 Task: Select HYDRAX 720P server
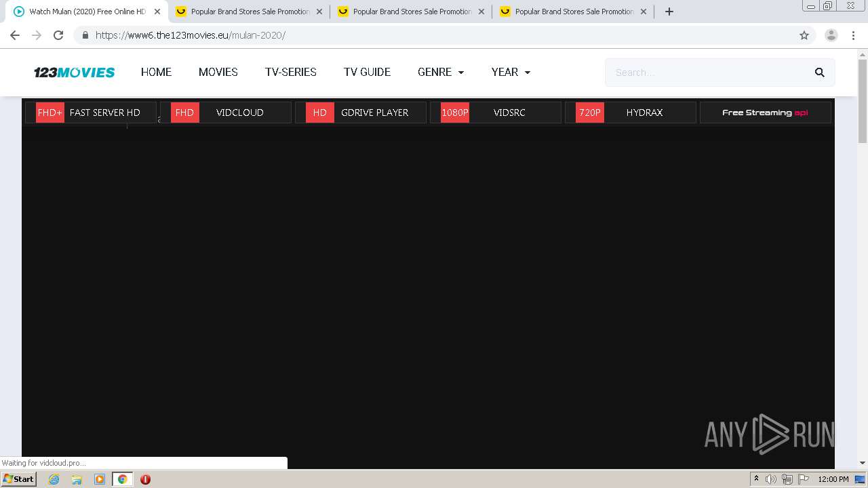click(631, 113)
